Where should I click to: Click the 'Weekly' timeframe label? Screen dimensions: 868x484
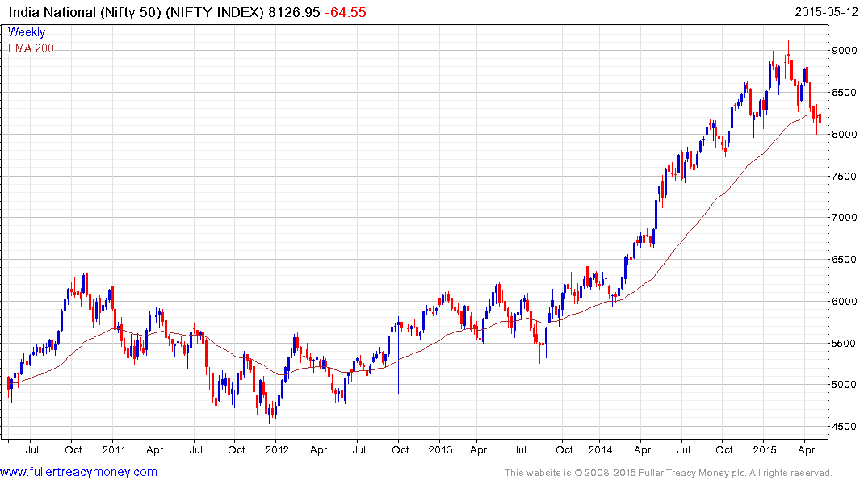[27, 32]
